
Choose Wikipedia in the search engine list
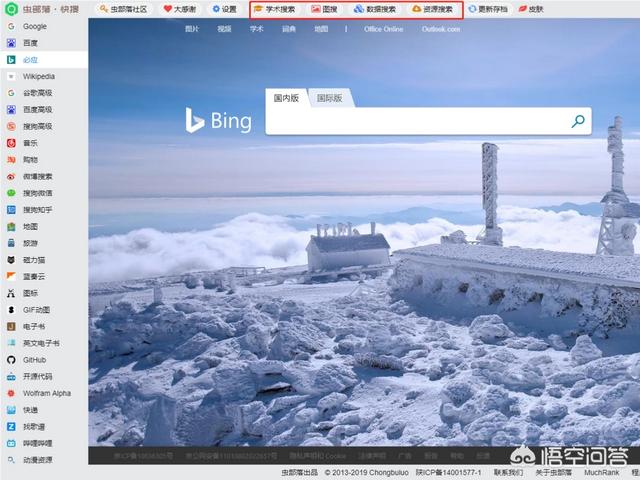click(x=38, y=76)
